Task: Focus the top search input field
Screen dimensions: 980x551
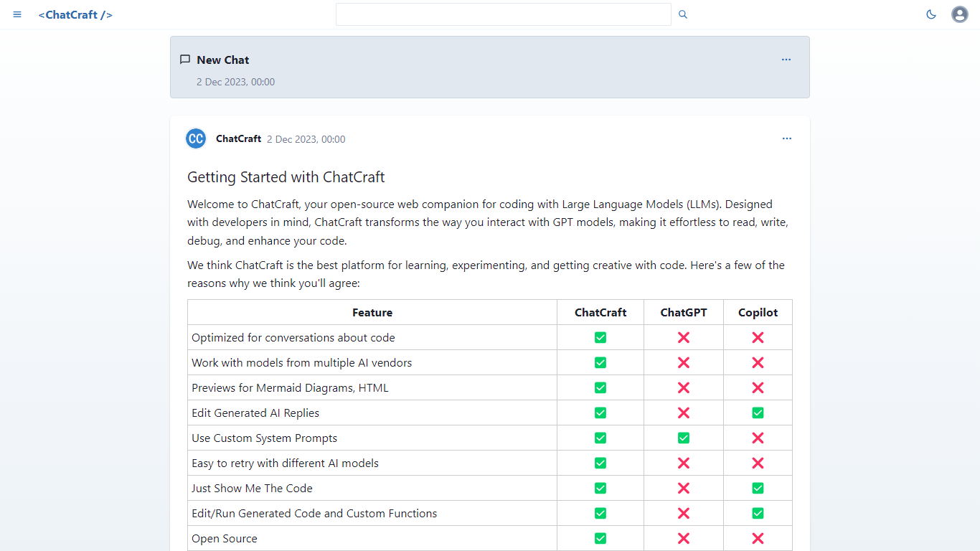Action: point(503,14)
